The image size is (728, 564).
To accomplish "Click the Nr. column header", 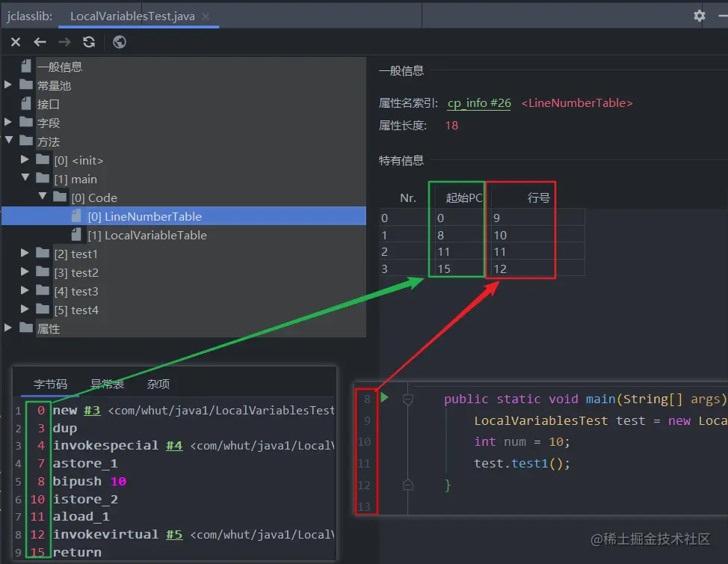I will coord(407,198).
